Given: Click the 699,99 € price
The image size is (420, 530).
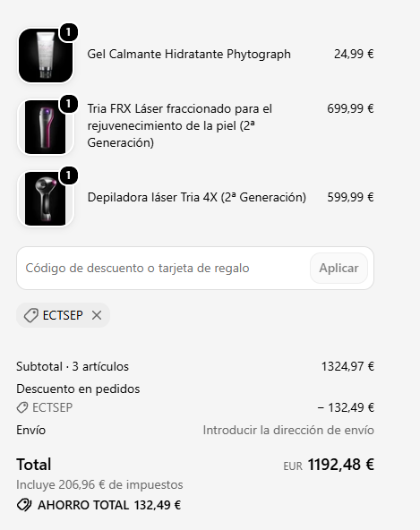Looking at the screenshot, I should point(350,108).
